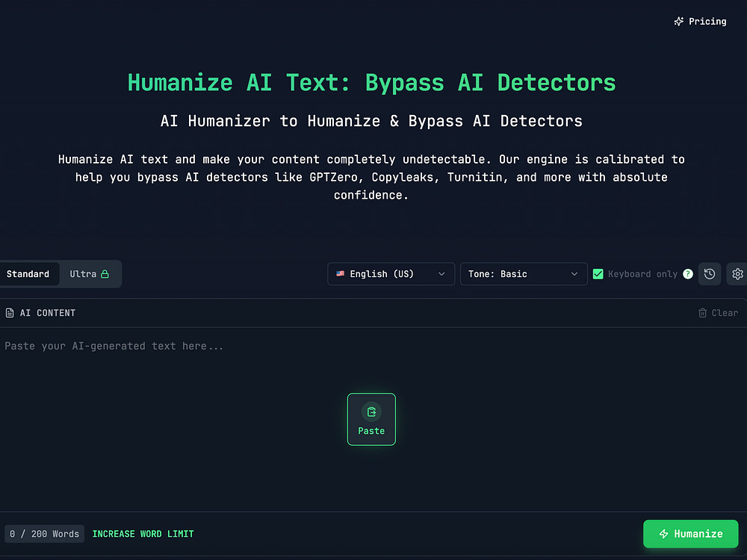Click the AI CONTENT document icon
This screenshot has height=560, width=747.
click(10, 313)
